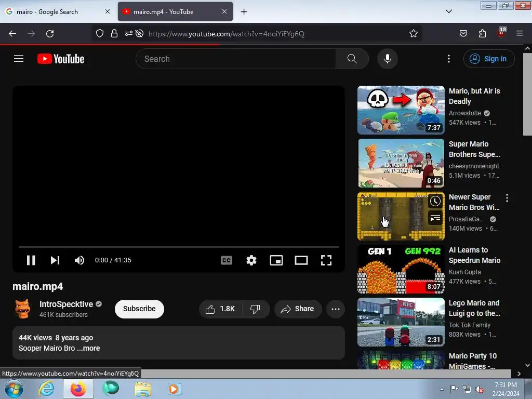The image size is (532, 399).
Task: Open uBlock extension with 18 badge
Action: click(501, 33)
